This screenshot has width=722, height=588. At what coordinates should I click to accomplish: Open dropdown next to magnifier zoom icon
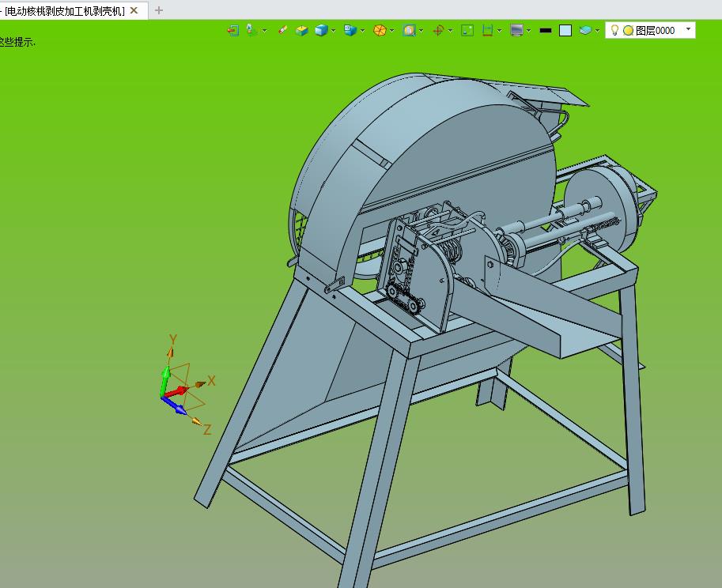click(x=421, y=31)
